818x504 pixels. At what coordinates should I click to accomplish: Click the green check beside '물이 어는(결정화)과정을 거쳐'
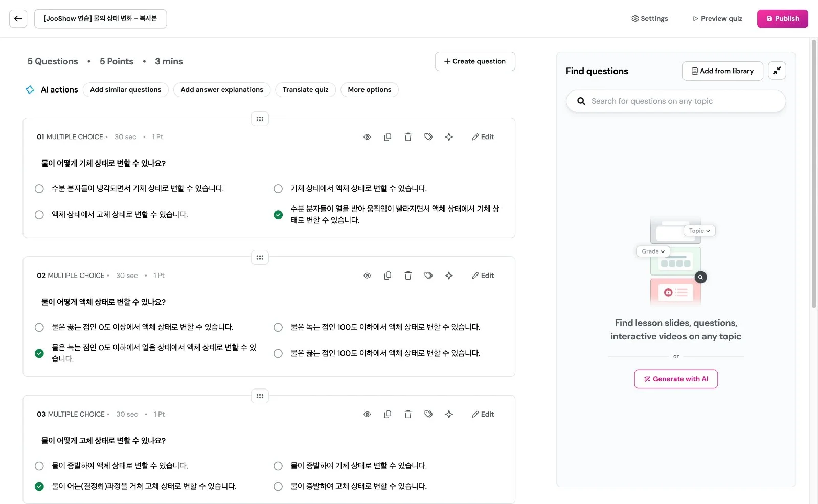point(39,486)
